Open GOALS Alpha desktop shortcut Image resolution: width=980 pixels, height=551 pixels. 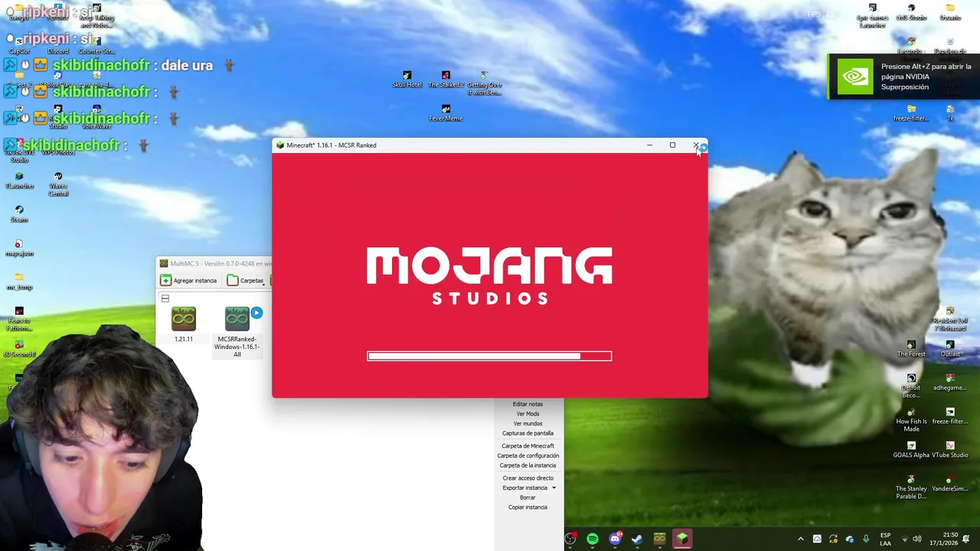[x=911, y=450]
